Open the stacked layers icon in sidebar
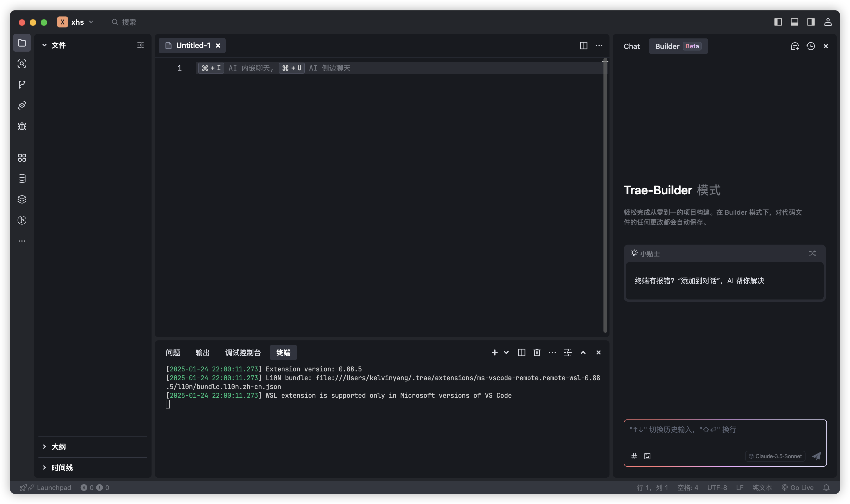 coord(22,199)
